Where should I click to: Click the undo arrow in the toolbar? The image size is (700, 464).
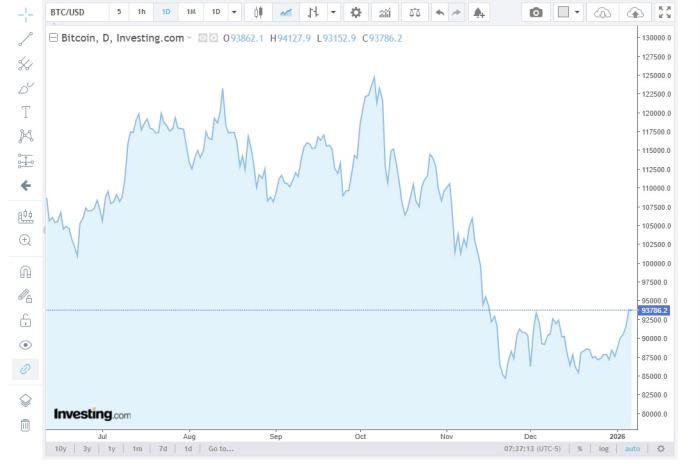pyautogui.click(x=439, y=12)
